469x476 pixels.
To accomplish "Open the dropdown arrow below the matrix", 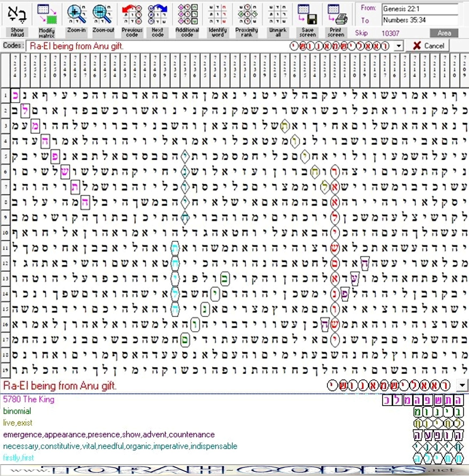I will pos(462,385).
